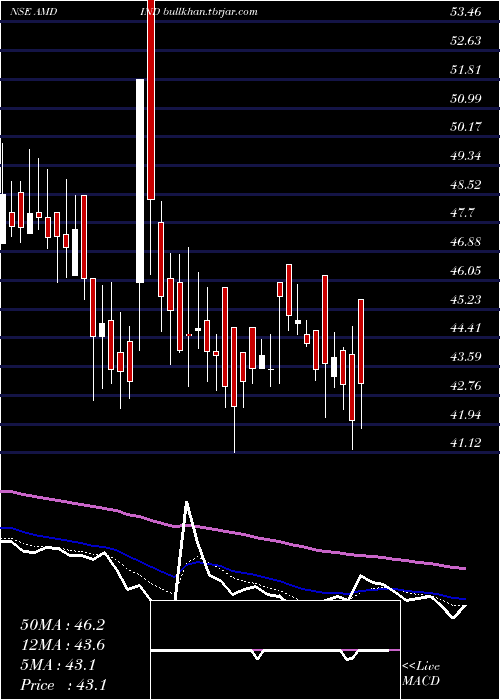500x700 pixels.
Task: Select the 41.12 price axis label
Action: [466, 443]
